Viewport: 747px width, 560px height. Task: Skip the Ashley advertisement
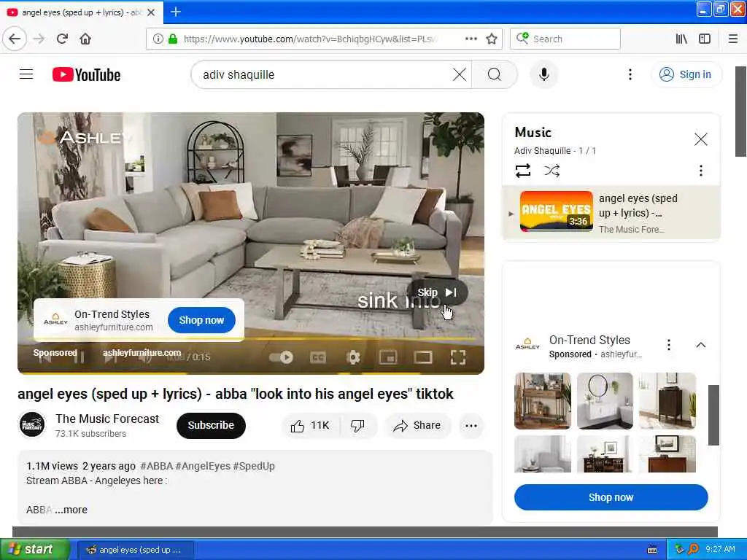click(437, 292)
